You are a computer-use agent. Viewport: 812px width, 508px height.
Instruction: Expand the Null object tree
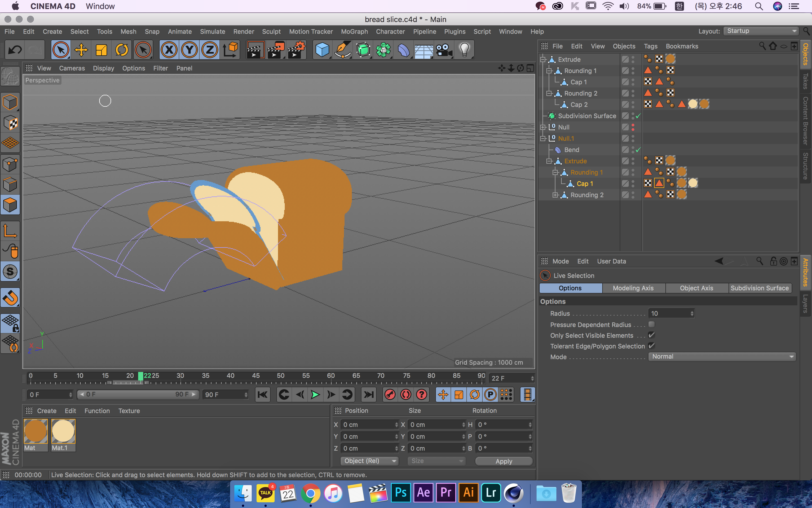point(543,127)
